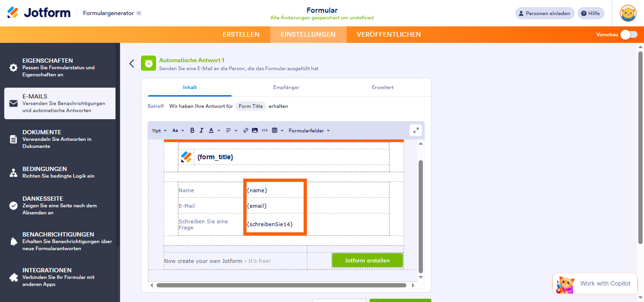This screenshot has height=302, width=644.
Task: Go back using the left arrow
Action: tap(132, 64)
